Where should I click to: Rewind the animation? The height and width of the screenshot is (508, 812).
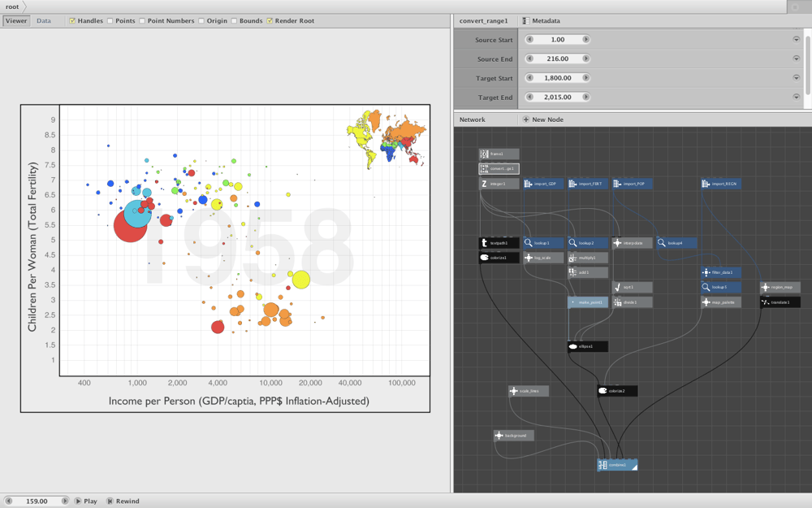click(123, 501)
